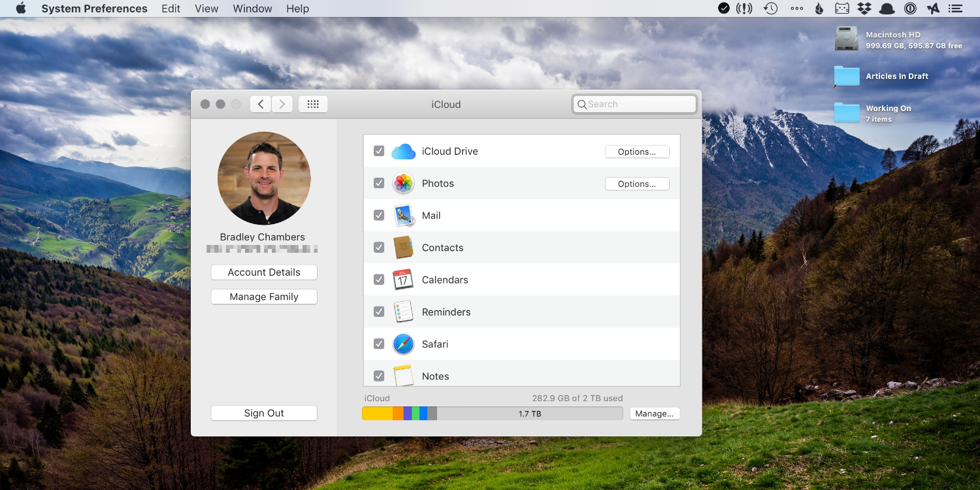Open the Help menu
980x490 pixels.
297,8
